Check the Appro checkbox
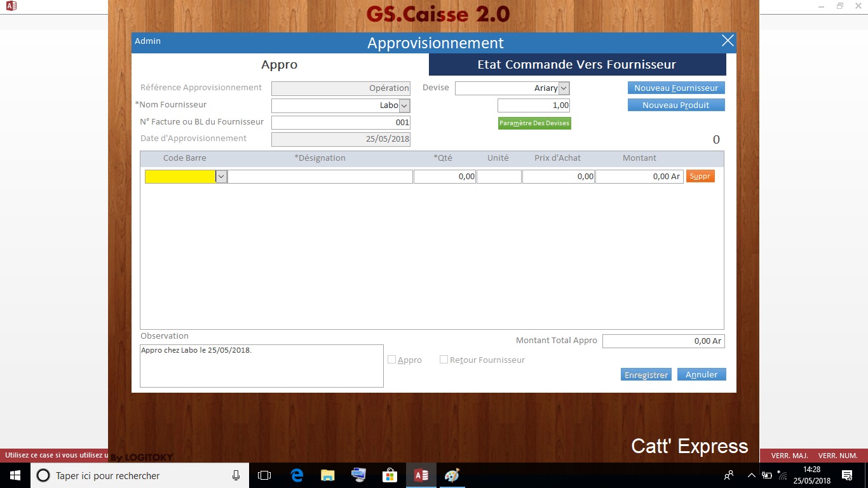This screenshot has width=868, height=488. click(392, 360)
